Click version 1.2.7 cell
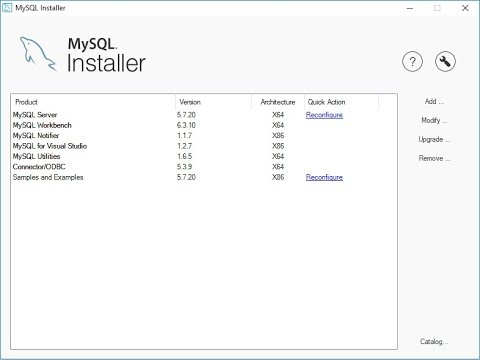Image resolution: width=480 pixels, height=360 pixels. pyautogui.click(x=184, y=146)
